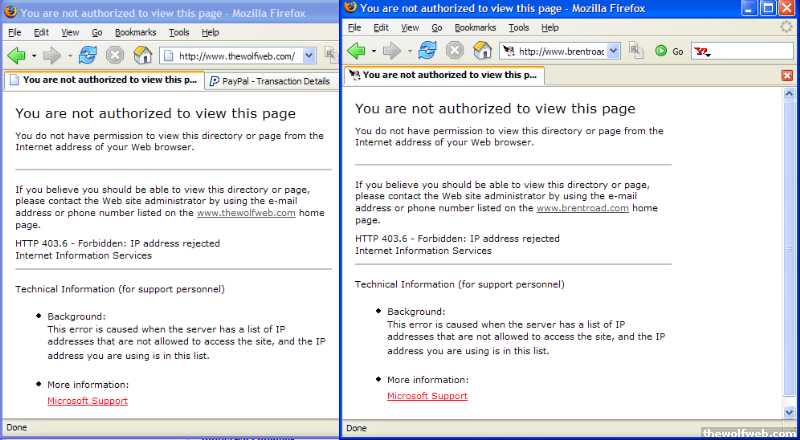Go Home in left Firefox window

(x=142, y=55)
